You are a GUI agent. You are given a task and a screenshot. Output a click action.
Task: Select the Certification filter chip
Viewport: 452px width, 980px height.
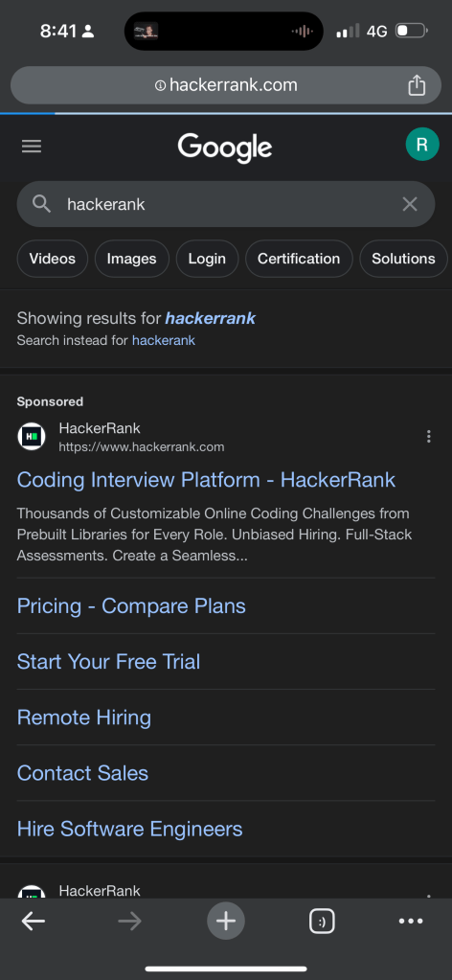(299, 259)
